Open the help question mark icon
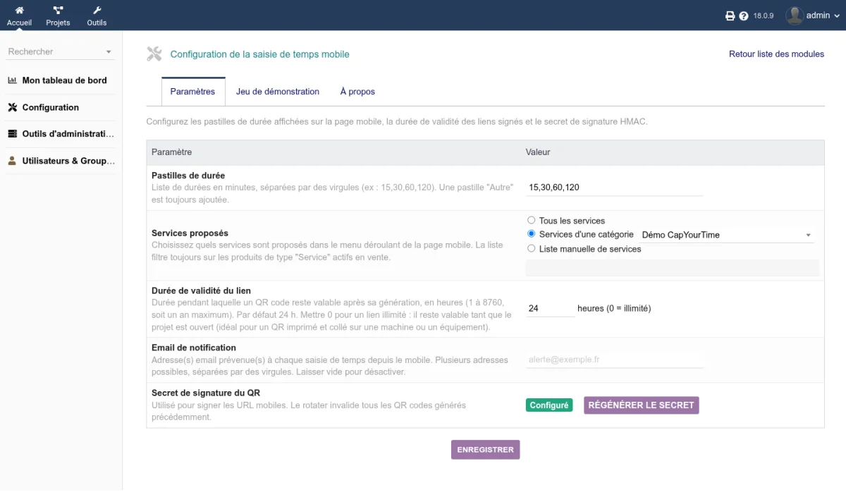846x504 pixels. coord(744,16)
